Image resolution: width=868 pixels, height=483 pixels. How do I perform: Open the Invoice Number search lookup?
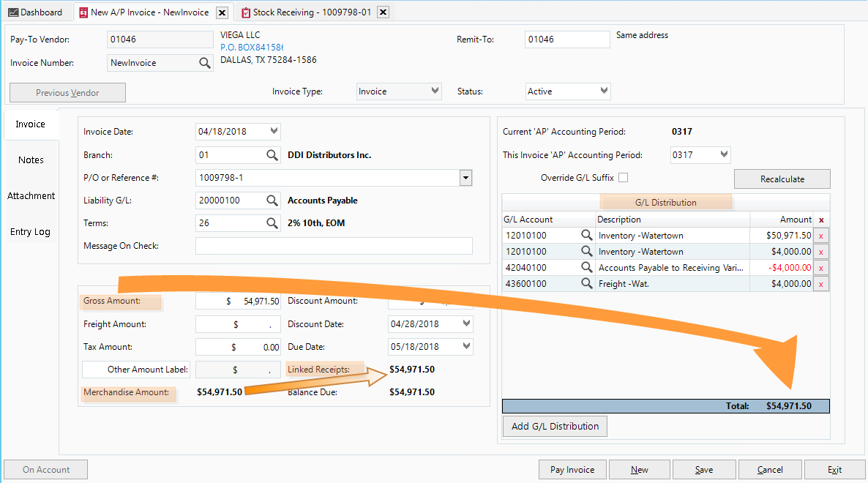tap(205, 63)
